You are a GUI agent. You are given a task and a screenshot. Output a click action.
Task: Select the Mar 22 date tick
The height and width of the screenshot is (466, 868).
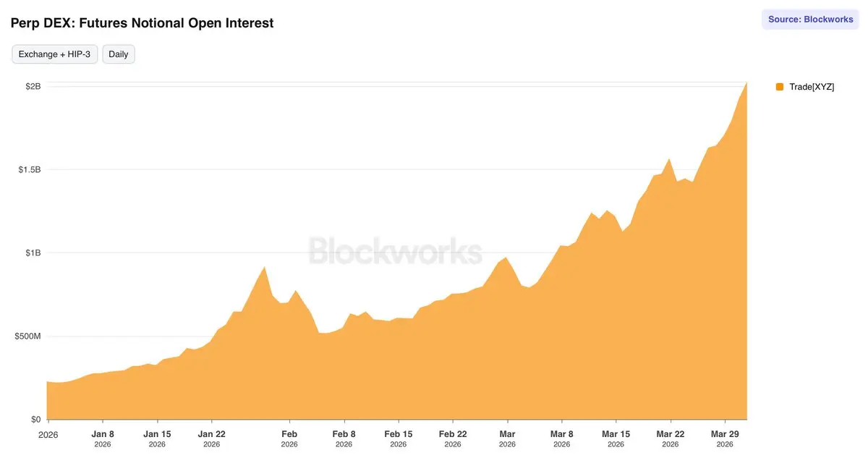coord(671,439)
